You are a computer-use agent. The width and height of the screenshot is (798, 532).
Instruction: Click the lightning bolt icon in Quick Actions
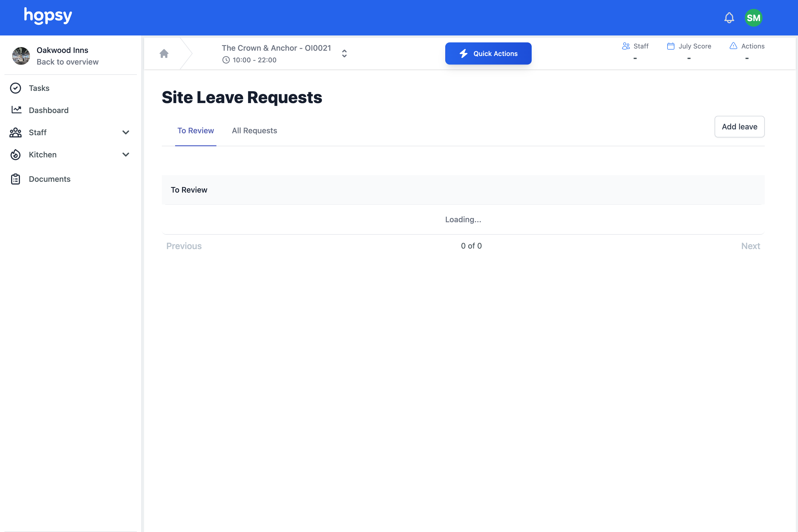(x=464, y=53)
